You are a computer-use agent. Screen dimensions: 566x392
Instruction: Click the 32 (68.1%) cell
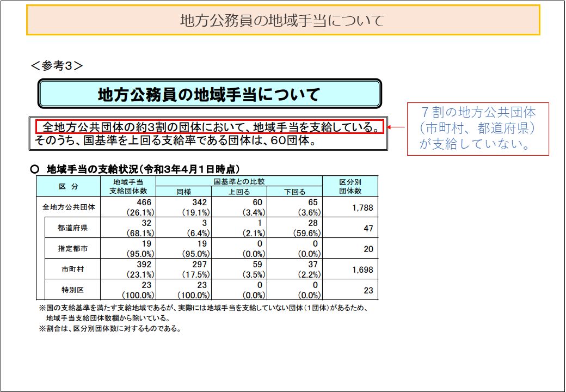click(128, 228)
